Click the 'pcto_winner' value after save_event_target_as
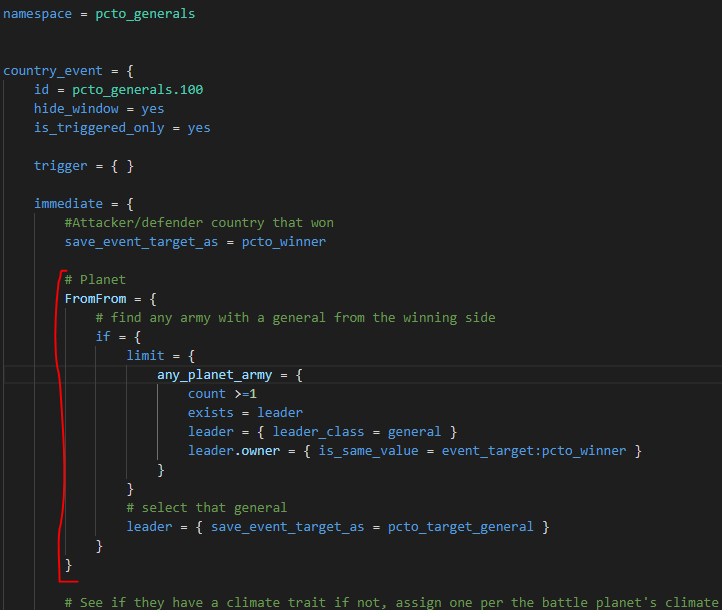The height and width of the screenshot is (610, 722). coord(284,242)
